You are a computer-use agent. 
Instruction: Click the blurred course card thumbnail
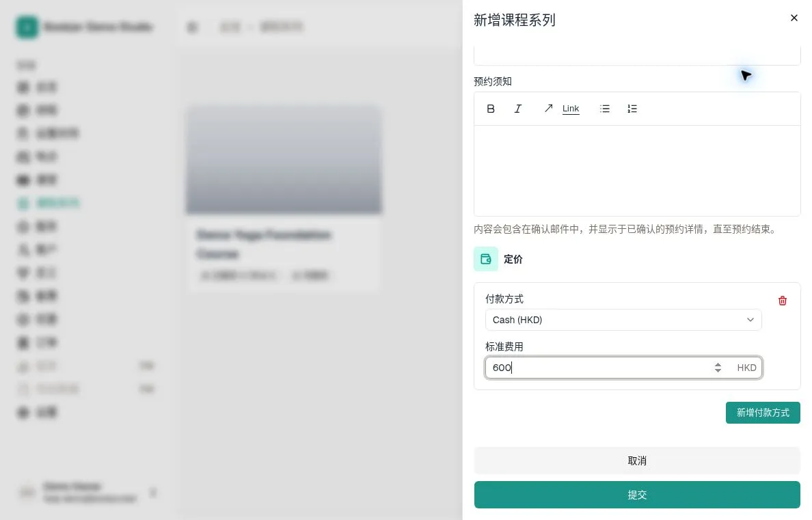point(284,159)
